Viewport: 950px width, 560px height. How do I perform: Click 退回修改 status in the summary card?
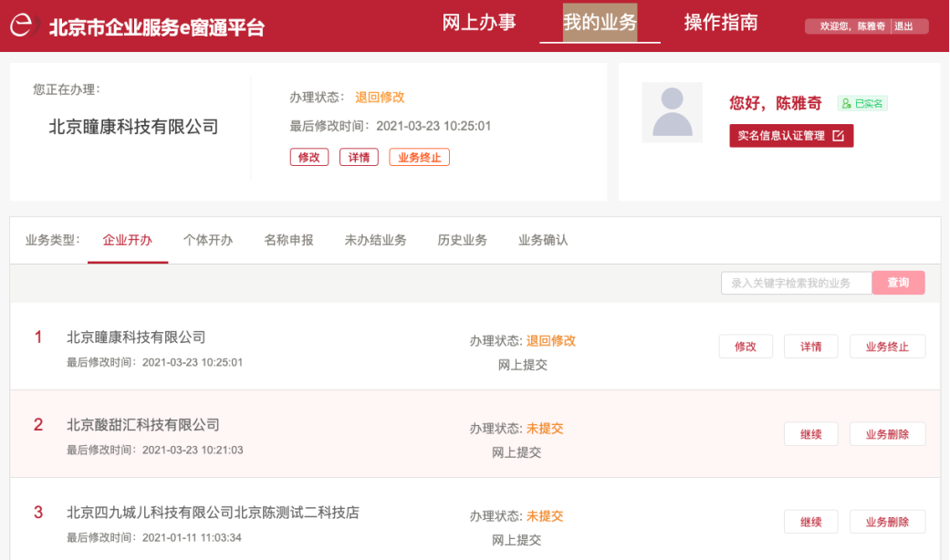[x=380, y=98]
